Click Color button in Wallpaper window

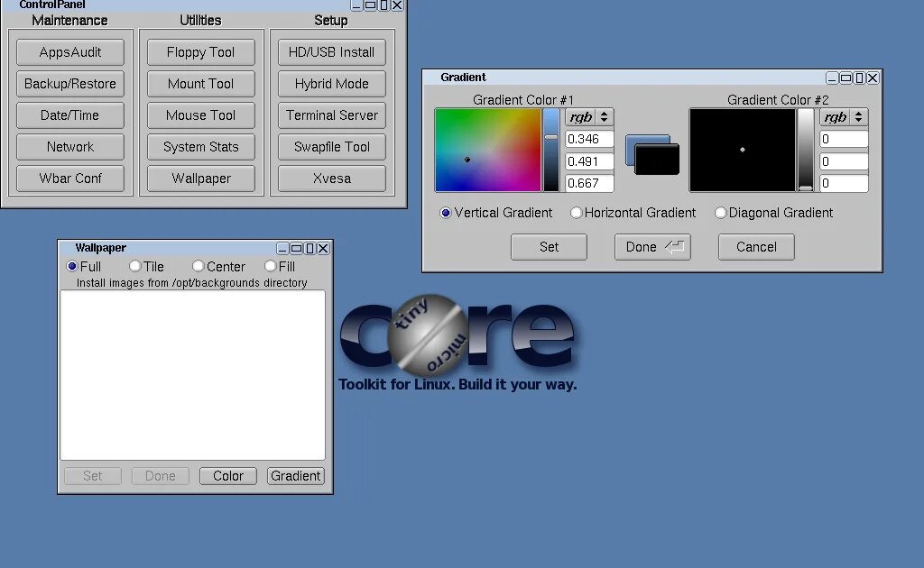pyautogui.click(x=228, y=476)
